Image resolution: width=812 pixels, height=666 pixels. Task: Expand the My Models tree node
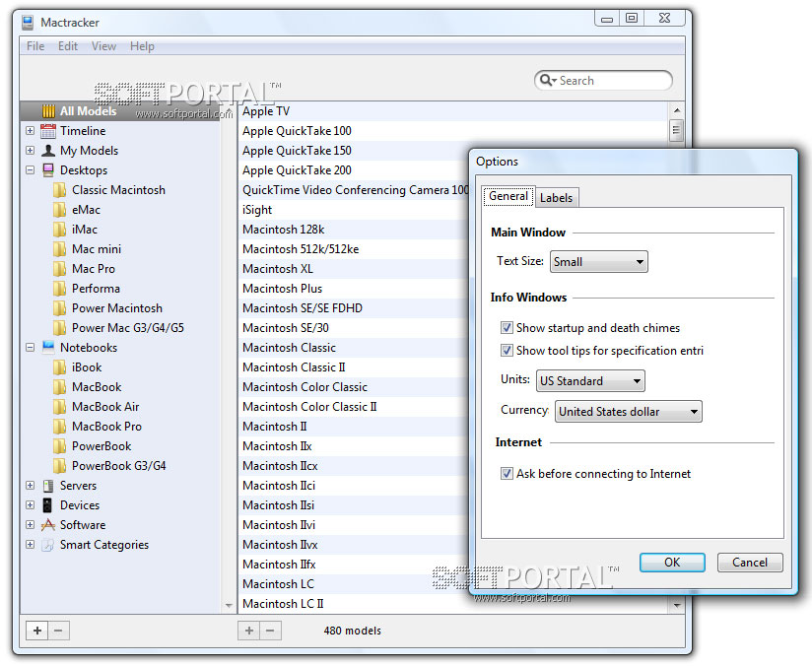coord(30,150)
